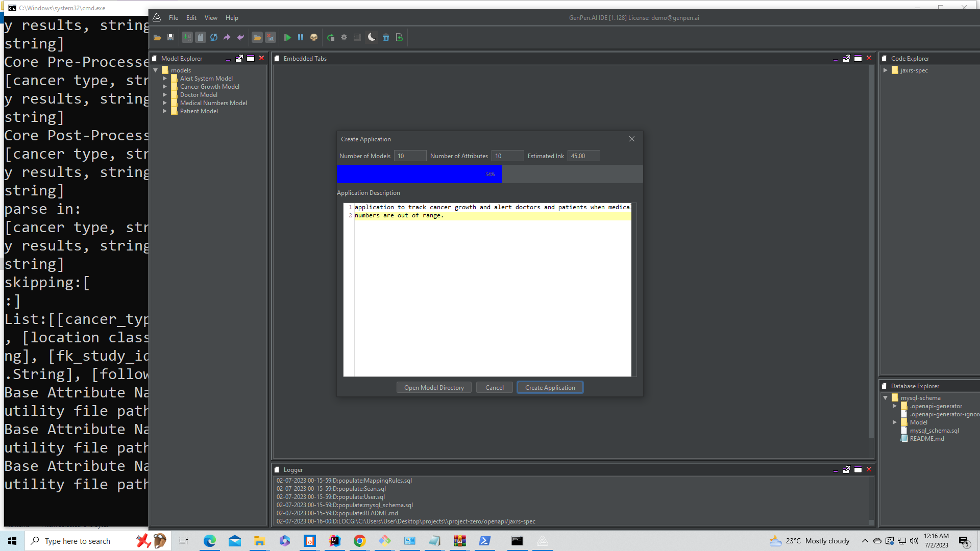Click the step-back navigation icon in toolbar

pyautogui.click(x=241, y=37)
